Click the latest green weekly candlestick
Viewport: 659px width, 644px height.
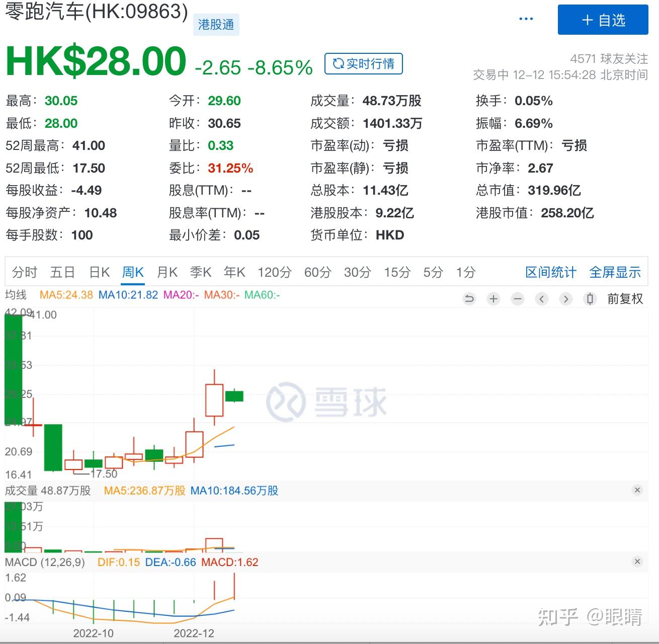click(234, 396)
